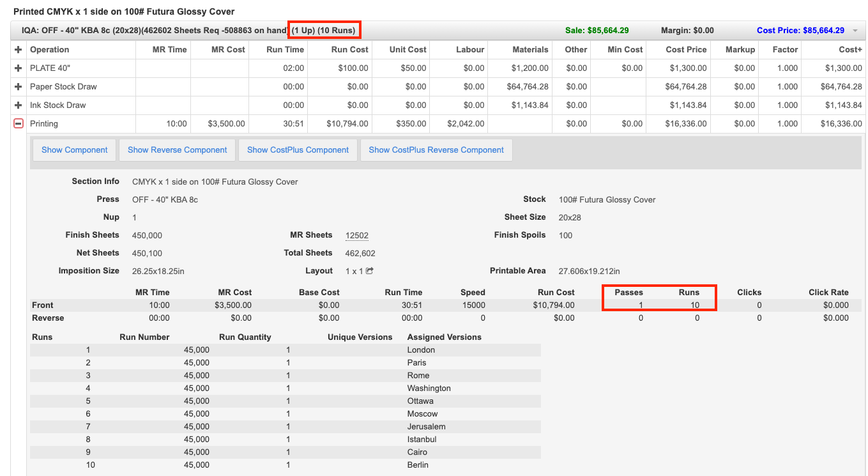Viewport: 868px width, 476px height.
Task: Select the Paper Stock Draw operation name
Action: tap(63, 87)
